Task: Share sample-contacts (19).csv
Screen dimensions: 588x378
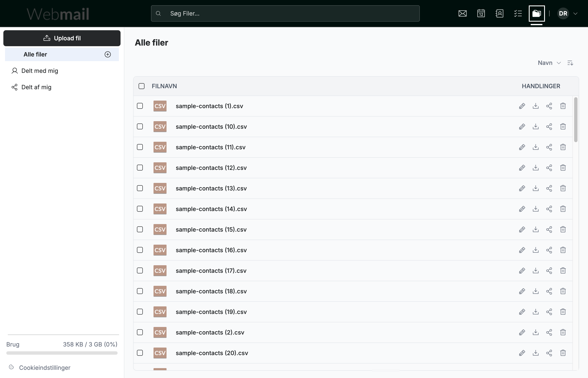Action: coord(549,312)
